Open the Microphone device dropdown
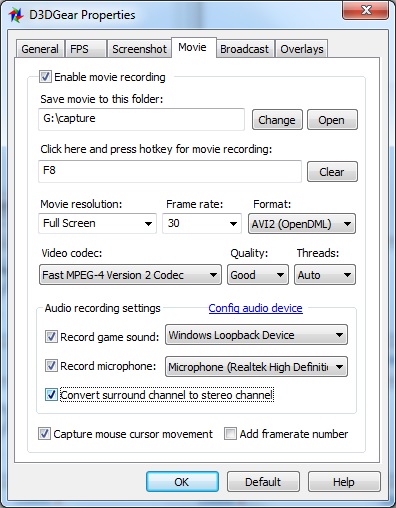Screen dimensions: 396x508 point(256,367)
